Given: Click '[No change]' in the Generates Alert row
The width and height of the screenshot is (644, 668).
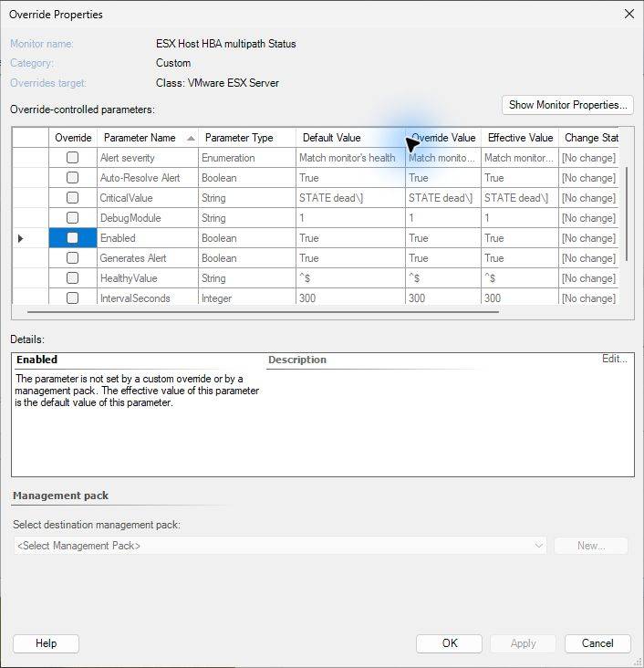Looking at the screenshot, I should tap(588, 257).
